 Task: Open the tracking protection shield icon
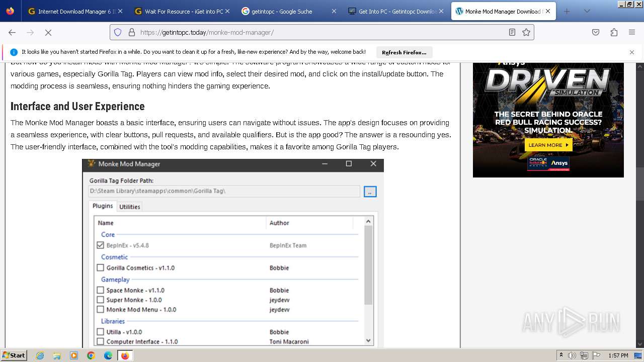[118, 32]
